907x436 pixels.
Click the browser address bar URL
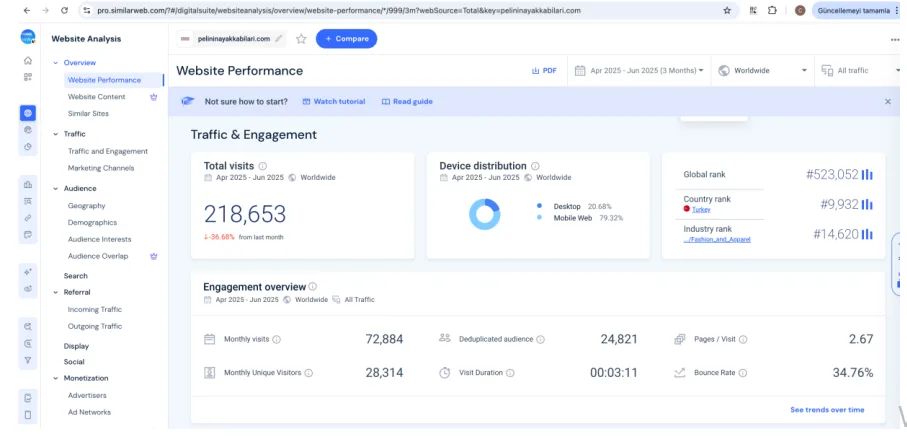[339, 10]
